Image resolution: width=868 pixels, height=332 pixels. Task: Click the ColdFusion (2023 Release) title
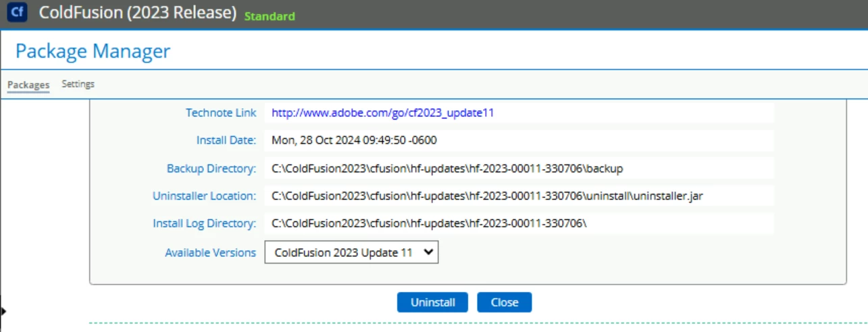click(138, 13)
